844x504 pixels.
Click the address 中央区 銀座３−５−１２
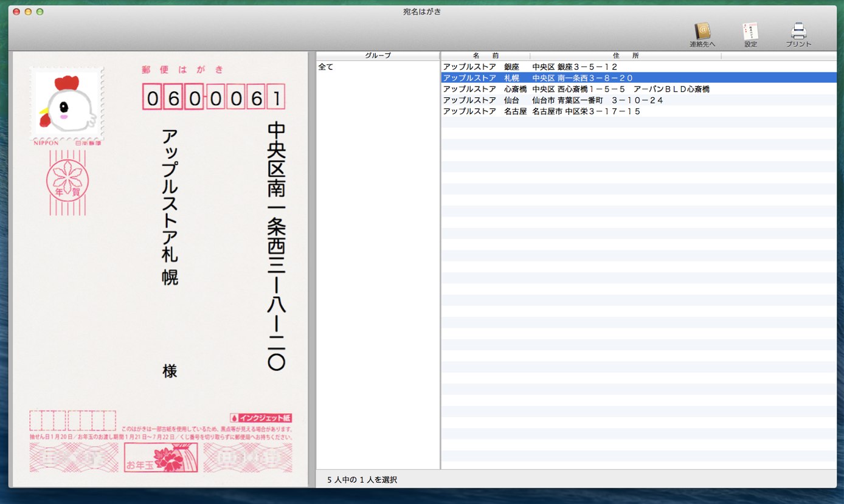(x=575, y=67)
